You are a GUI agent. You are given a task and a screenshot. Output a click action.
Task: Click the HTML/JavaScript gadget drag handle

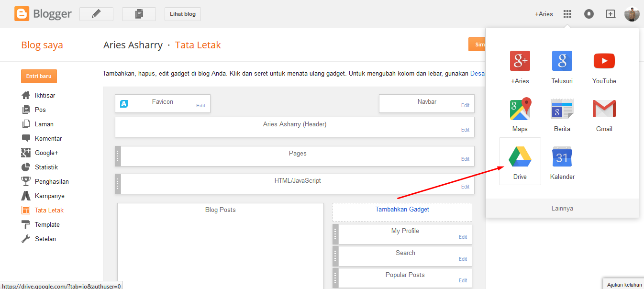point(118,184)
